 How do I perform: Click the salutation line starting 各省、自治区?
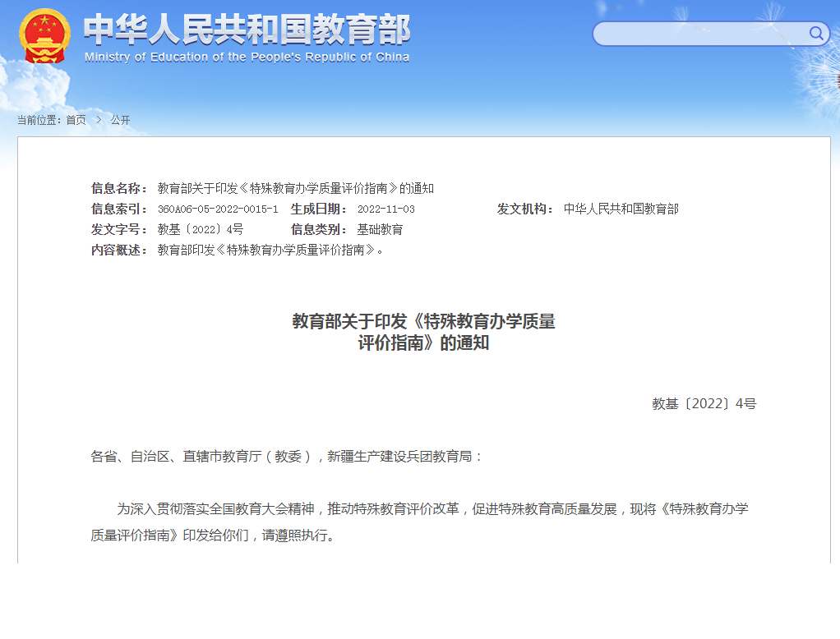(x=287, y=456)
